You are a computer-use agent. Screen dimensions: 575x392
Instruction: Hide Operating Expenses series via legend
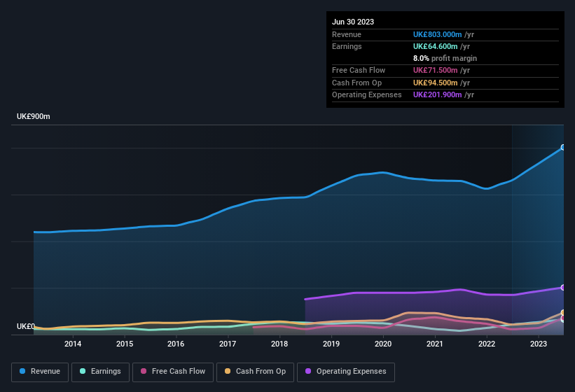point(345,371)
